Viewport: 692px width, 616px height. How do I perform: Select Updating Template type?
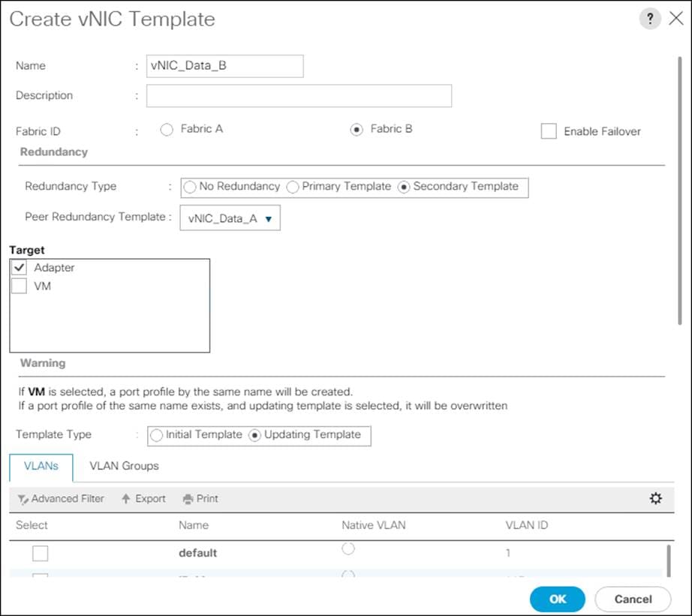tap(254, 435)
